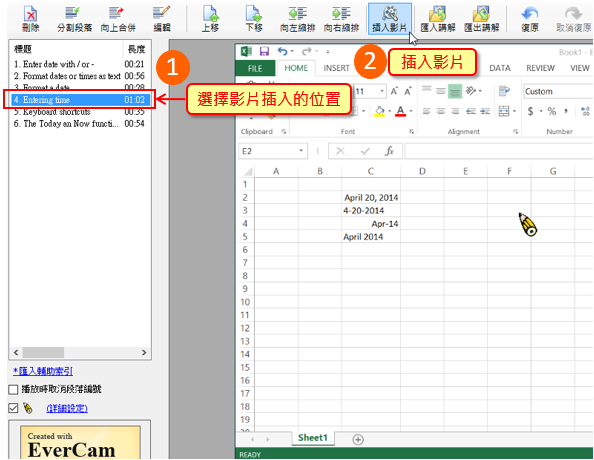Click the 插入影片 insert video button
The image size is (594, 460).
390,19
